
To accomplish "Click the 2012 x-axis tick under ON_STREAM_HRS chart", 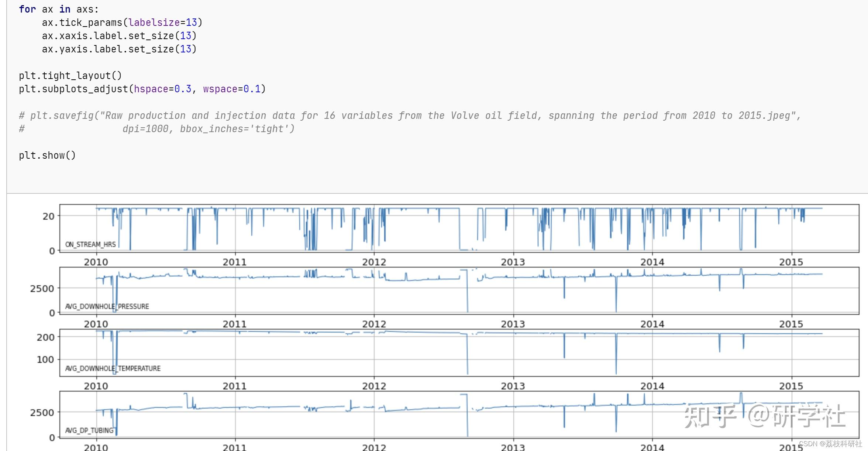I will (374, 262).
